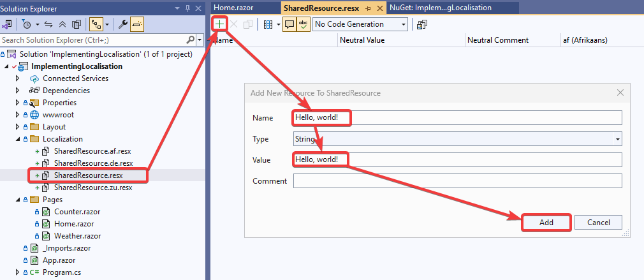Toggle the abc validation check button

tap(304, 24)
